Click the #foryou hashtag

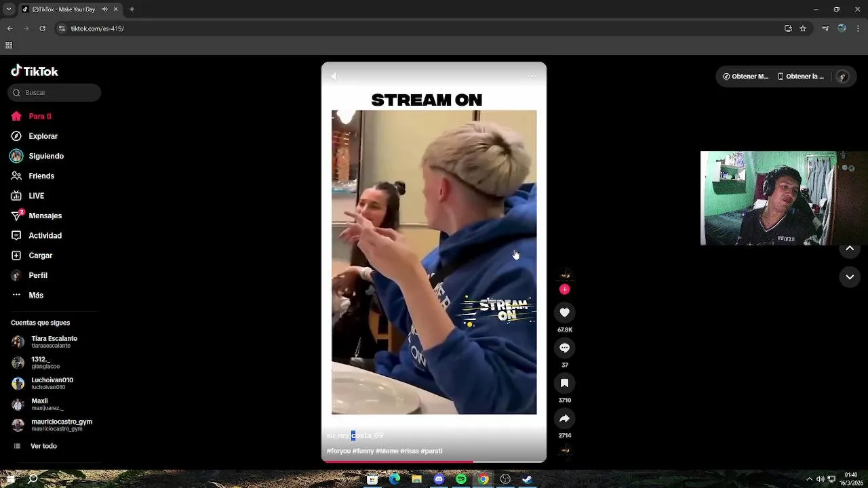(338, 451)
